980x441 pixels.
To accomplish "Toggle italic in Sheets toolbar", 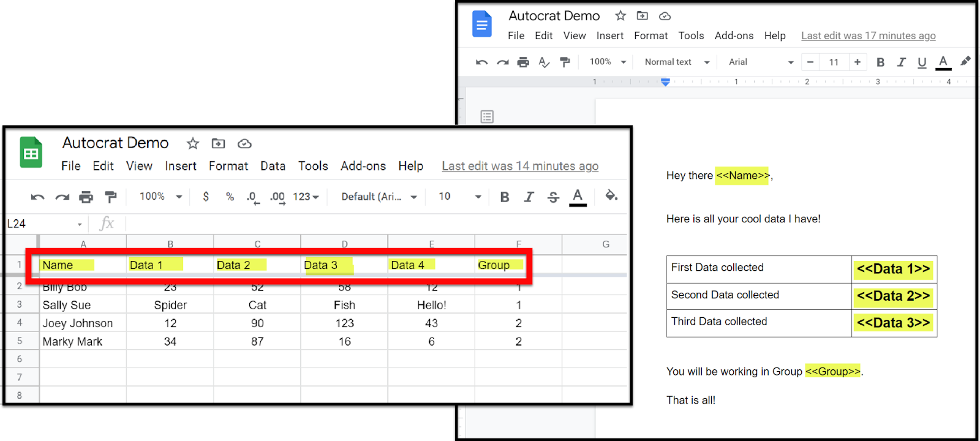I will [x=529, y=197].
